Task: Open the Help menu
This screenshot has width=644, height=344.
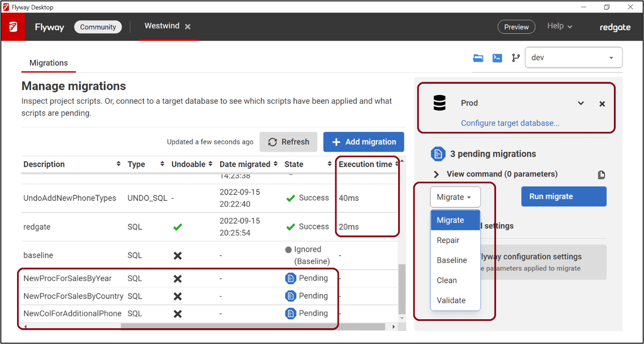Action: coord(559,26)
